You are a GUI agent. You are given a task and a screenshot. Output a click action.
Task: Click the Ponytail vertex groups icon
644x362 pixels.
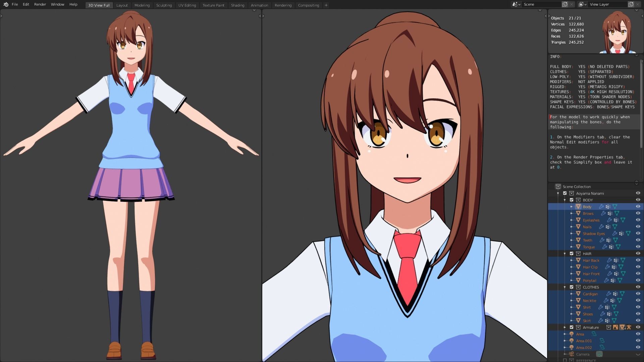tap(613, 281)
